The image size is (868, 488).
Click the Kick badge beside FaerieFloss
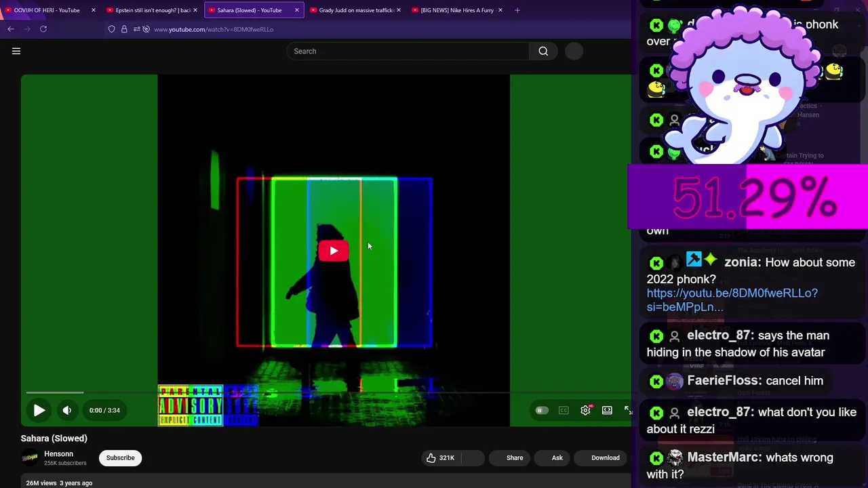[x=656, y=382]
